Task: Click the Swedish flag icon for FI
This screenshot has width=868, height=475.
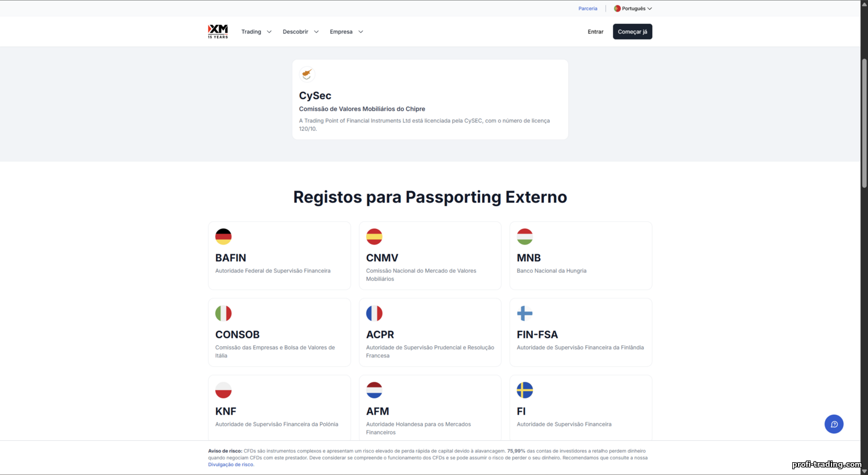Action: click(525, 390)
